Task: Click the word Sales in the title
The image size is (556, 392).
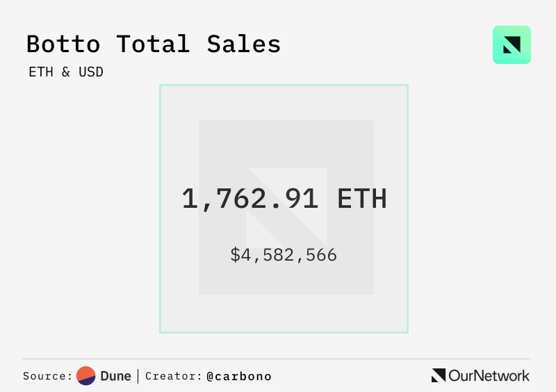Action: (244, 44)
